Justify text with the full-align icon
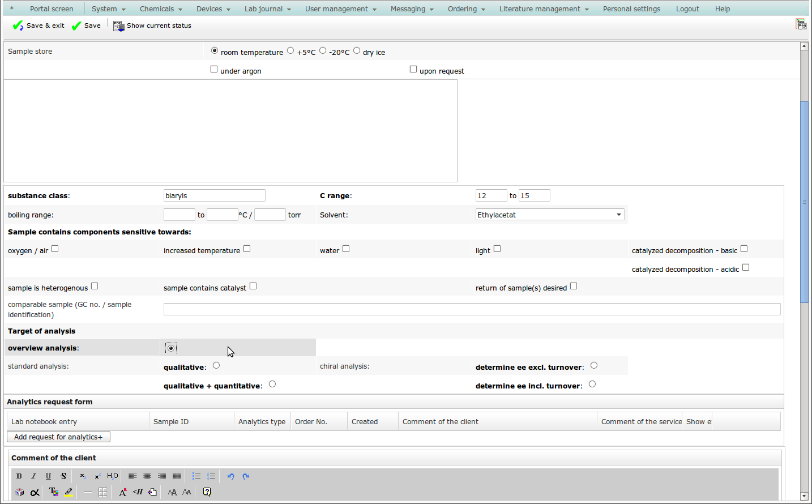 coord(177,476)
